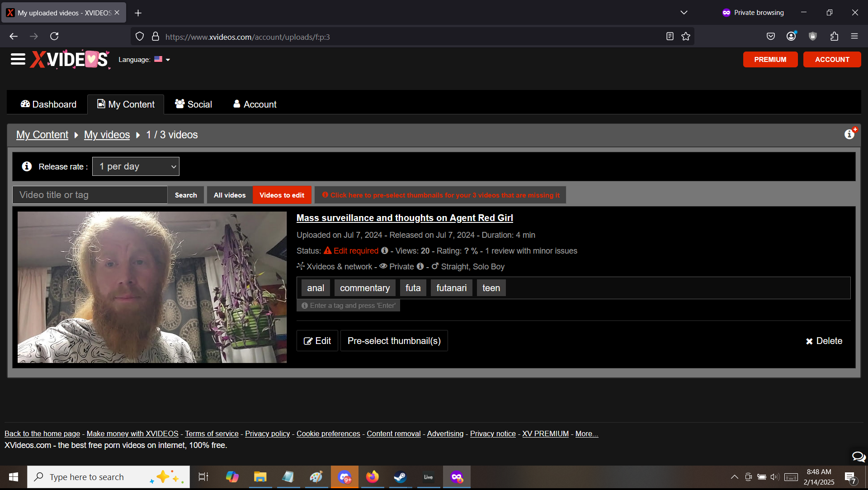Click the video thumbnail image
The image size is (868, 490).
pyautogui.click(x=152, y=287)
